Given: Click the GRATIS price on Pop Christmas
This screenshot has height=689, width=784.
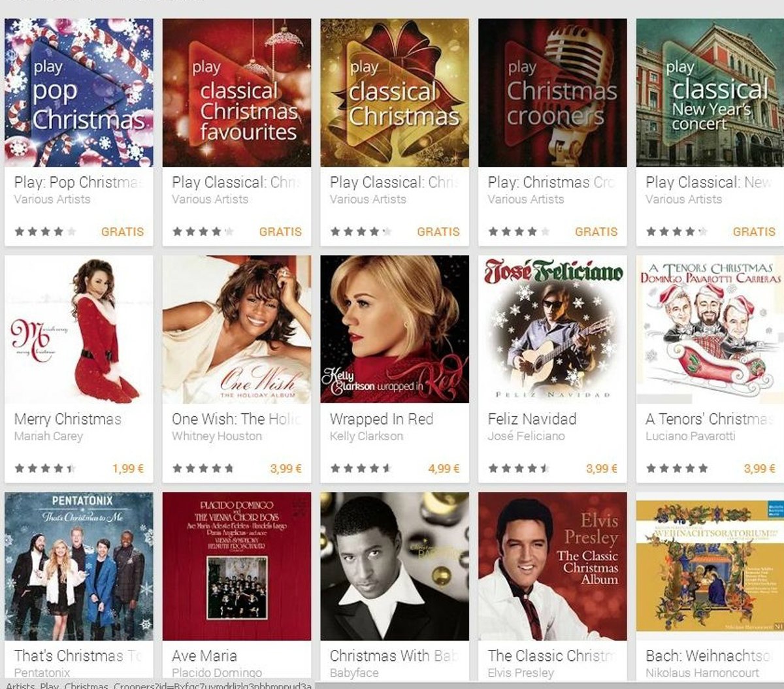Looking at the screenshot, I should click(x=122, y=232).
